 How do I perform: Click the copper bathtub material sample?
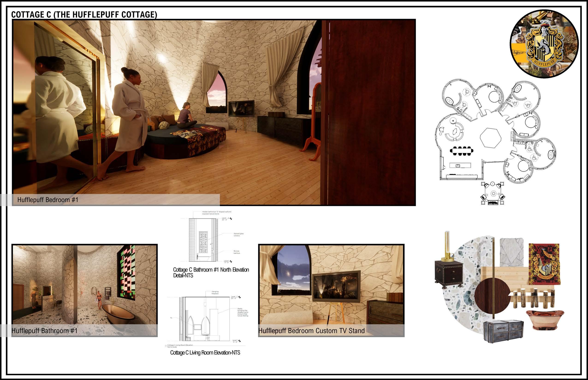pos(545,319)
